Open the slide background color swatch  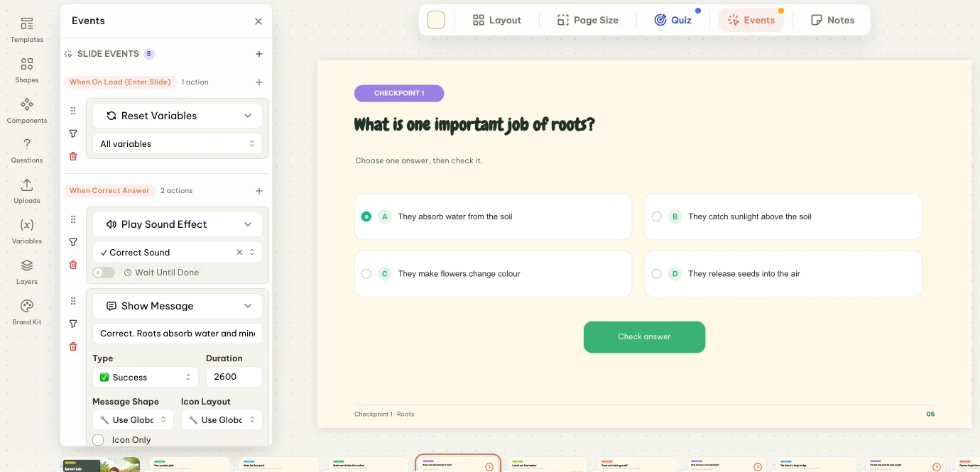tap(436, 20)
